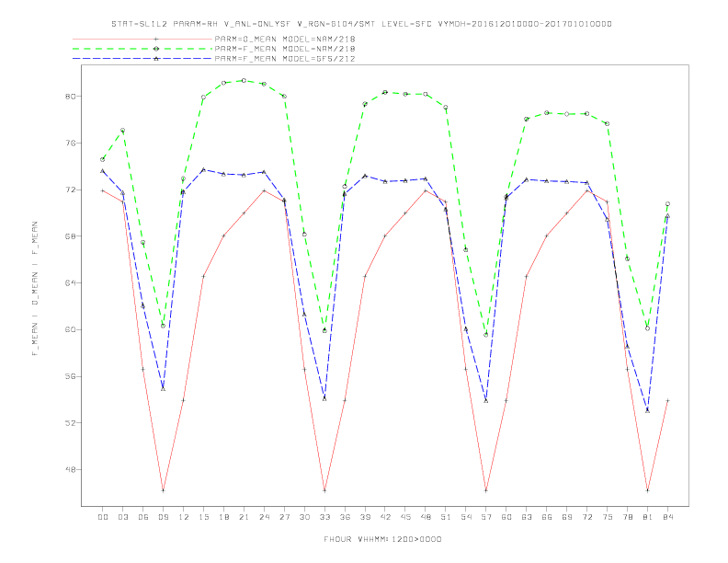
Task: Click x-axis tick label 75
Action: pyautogui.click(x=608, y=517)
